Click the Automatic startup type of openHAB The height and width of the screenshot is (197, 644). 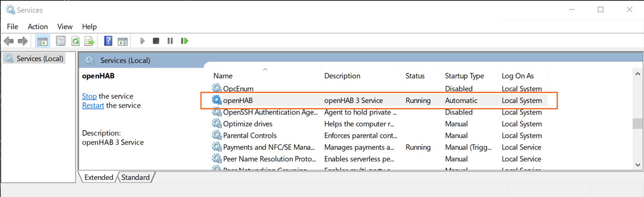click(x=461, y=100)
